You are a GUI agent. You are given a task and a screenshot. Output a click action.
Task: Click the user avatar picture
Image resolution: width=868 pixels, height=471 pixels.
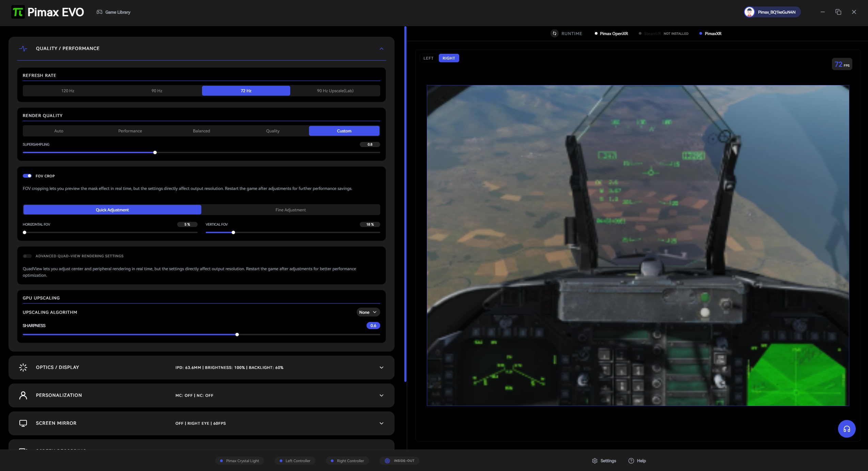pos(749,12)
